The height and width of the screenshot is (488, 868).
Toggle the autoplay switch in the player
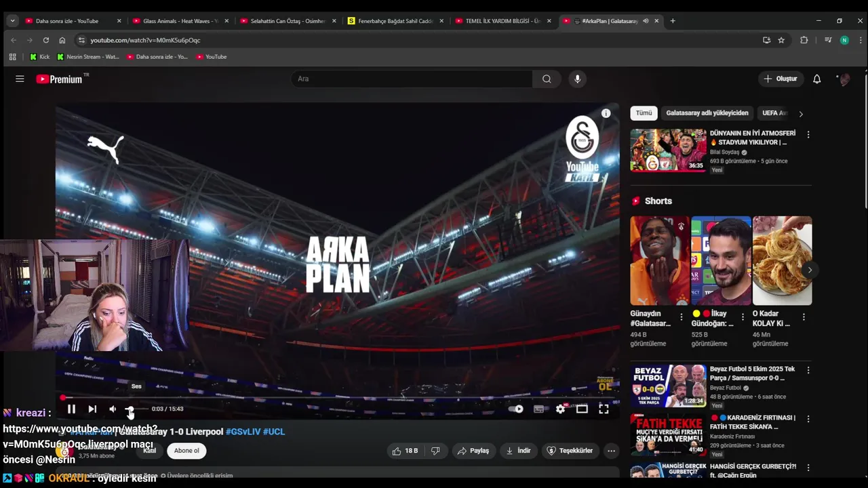[x=516, y=409]
